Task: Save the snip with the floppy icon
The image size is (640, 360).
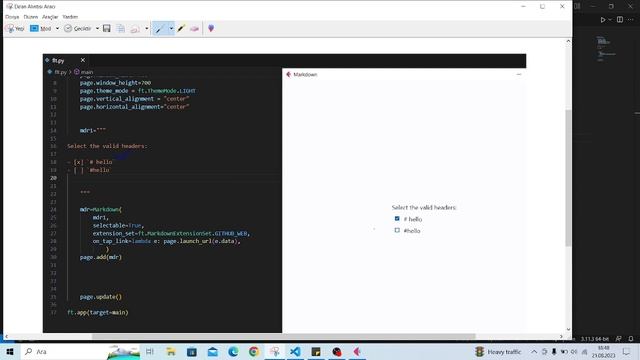Action: coord(107,29)
